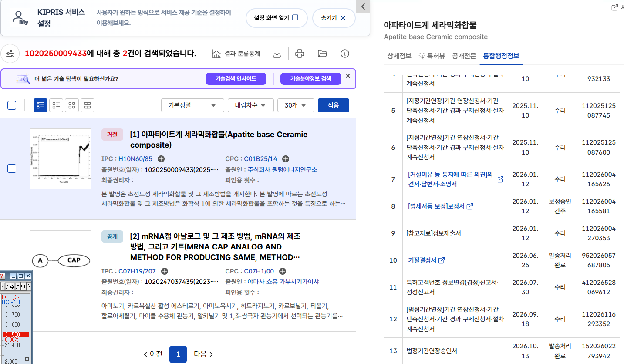Click the 숨기기 button
The width and height of the screenshot is (624, 364).
click(x=334, y=18)
